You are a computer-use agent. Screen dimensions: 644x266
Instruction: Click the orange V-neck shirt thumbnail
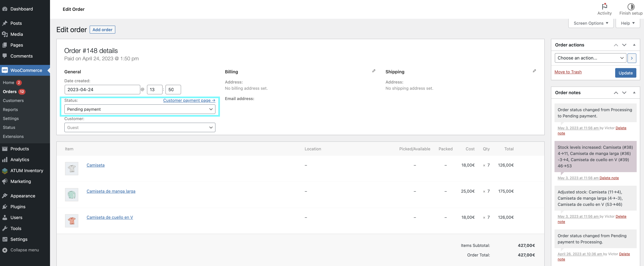tap(72, 221)
